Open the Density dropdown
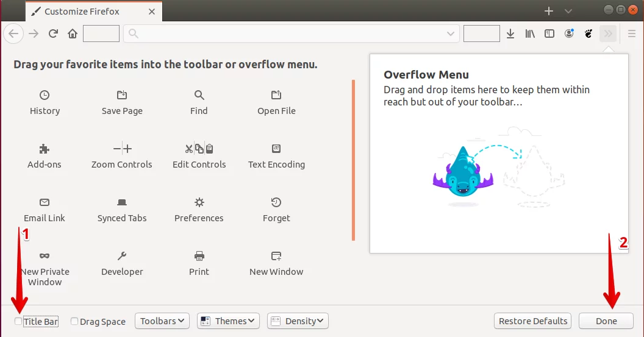This screenshot has width=644, height=337. click(298, 321)
